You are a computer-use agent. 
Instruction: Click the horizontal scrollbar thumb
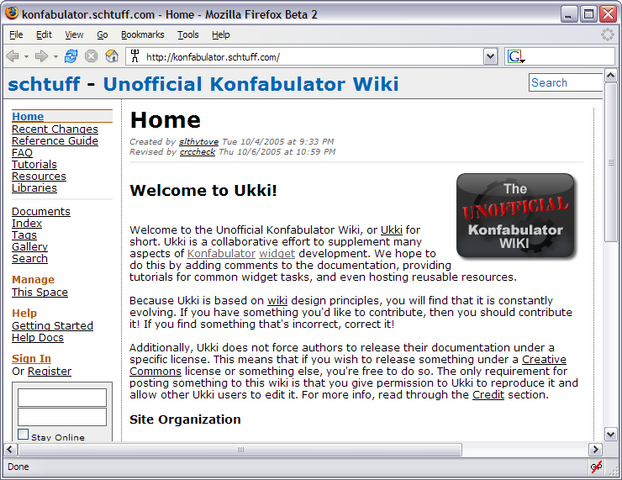click(240, 449)
